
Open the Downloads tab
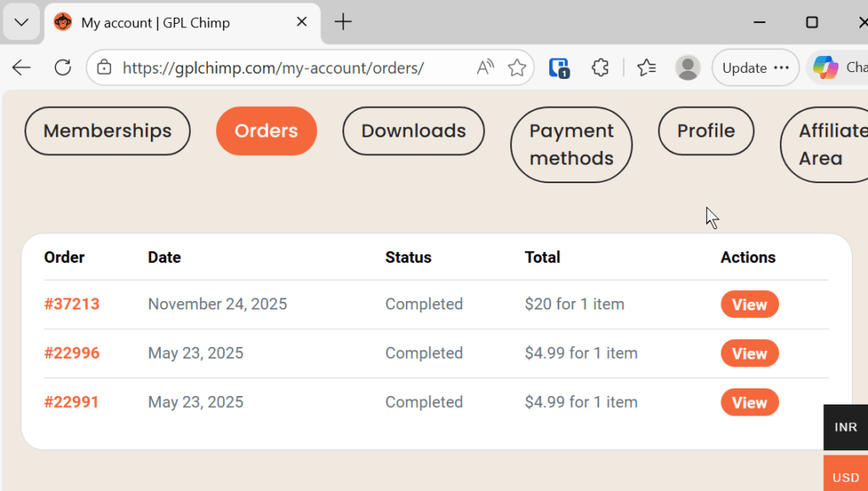[x=414, y=131]
